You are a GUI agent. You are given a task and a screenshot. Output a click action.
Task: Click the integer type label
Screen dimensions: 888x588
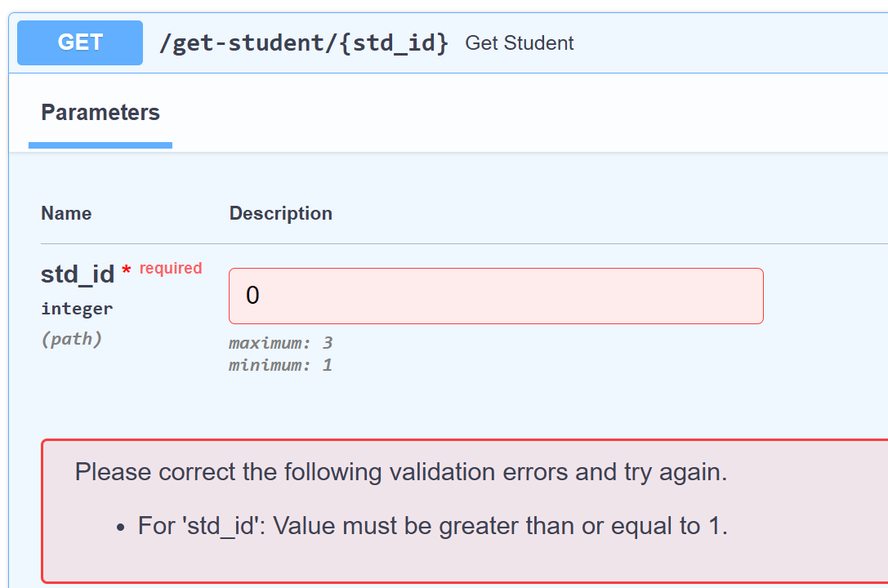[77, 309]
